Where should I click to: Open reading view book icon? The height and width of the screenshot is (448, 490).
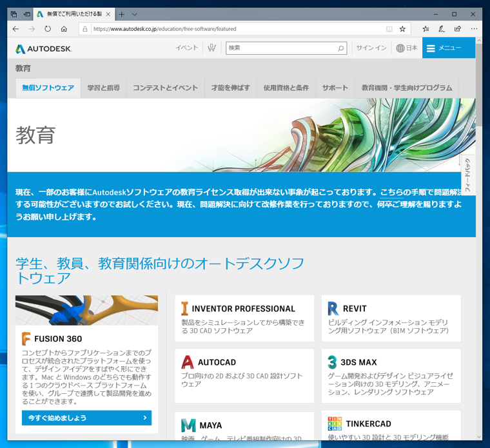[389, 29]
